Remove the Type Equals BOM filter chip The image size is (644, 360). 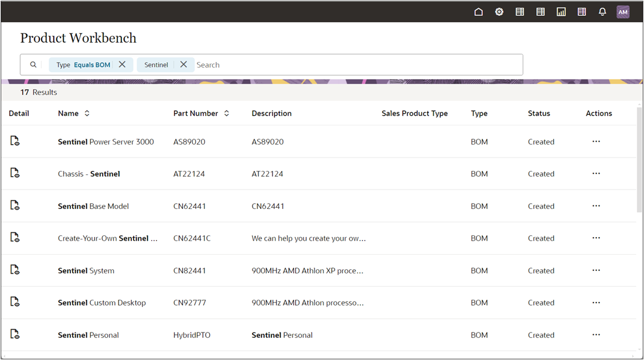click(x=122, y=64)
